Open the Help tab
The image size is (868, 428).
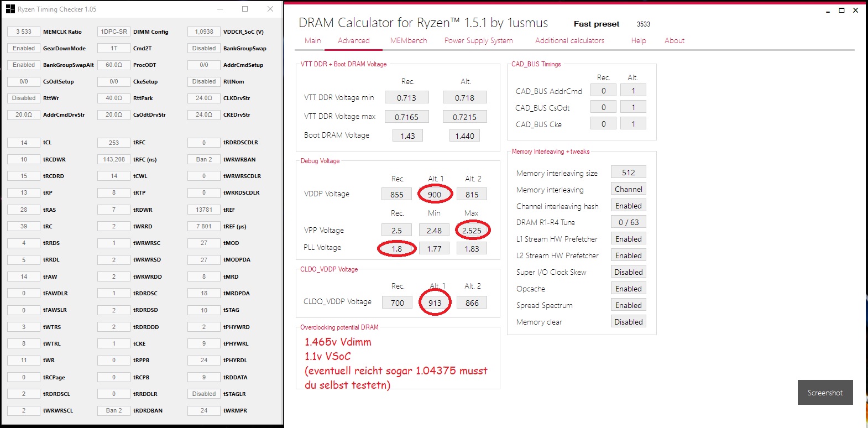[x=639, y=40]
